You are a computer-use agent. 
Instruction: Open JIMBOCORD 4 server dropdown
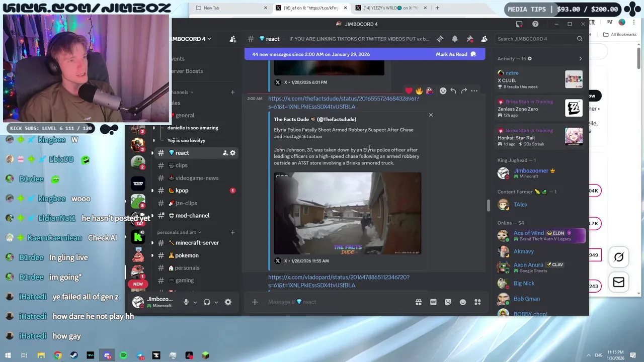click(191, 39)
